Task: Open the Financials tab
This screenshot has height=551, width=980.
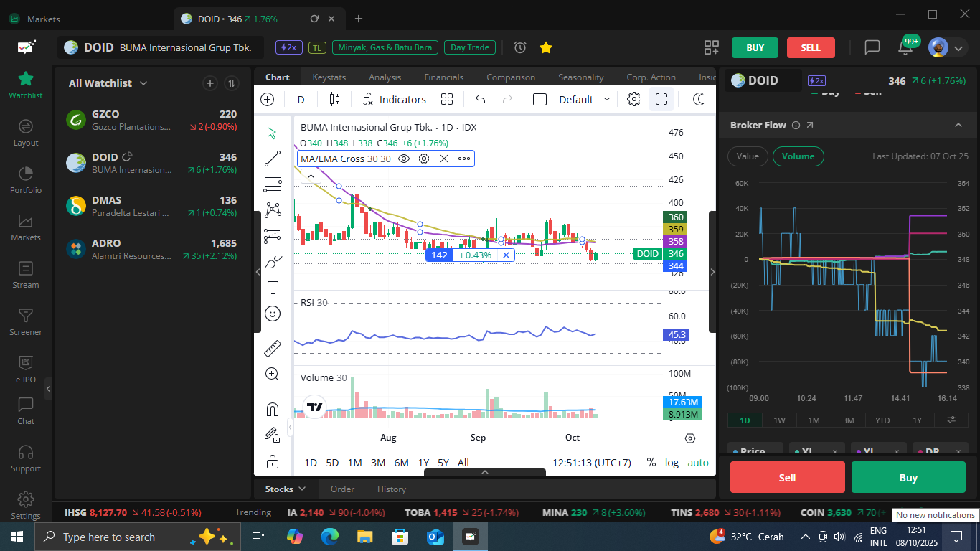Action: pos(443,77)
